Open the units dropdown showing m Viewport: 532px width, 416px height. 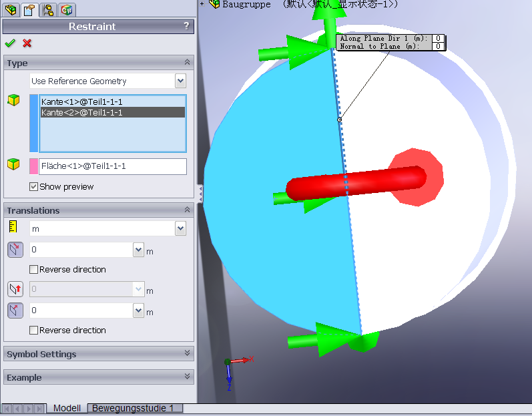click(x=180, y=228)
